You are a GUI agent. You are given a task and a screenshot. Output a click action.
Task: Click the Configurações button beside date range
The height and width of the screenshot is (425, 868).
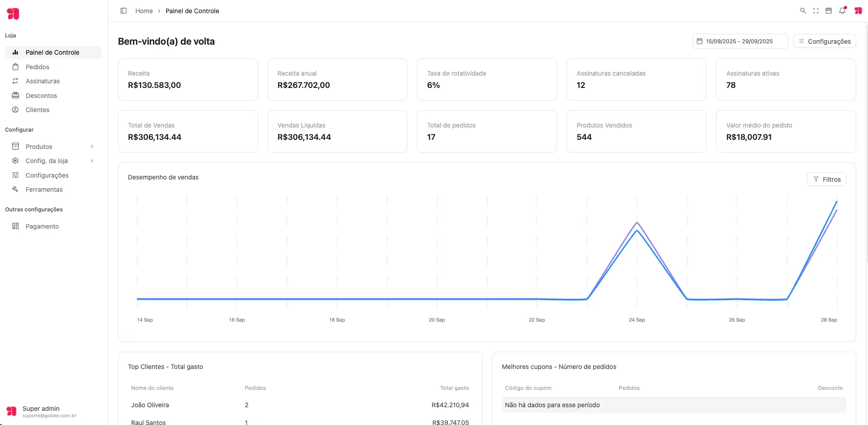pos(824,41)
